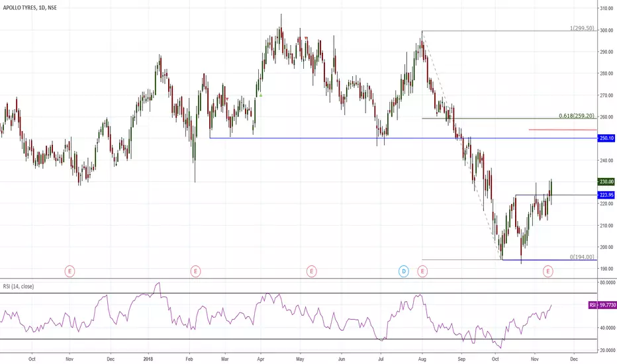
Task: Select the 250.10 blue price label
Action: [606, 138]
